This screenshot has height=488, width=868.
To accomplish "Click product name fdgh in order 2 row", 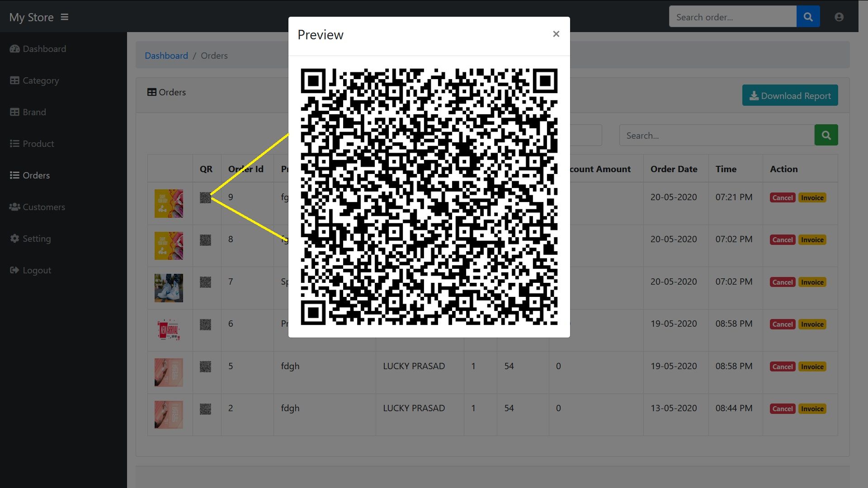I will tap(290, 408).
